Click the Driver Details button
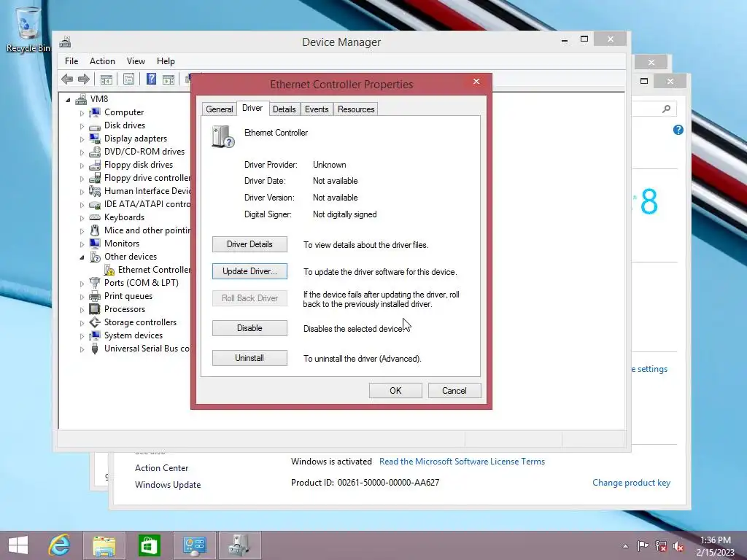Viewport: 747px width, 560px height. [249, 244]
